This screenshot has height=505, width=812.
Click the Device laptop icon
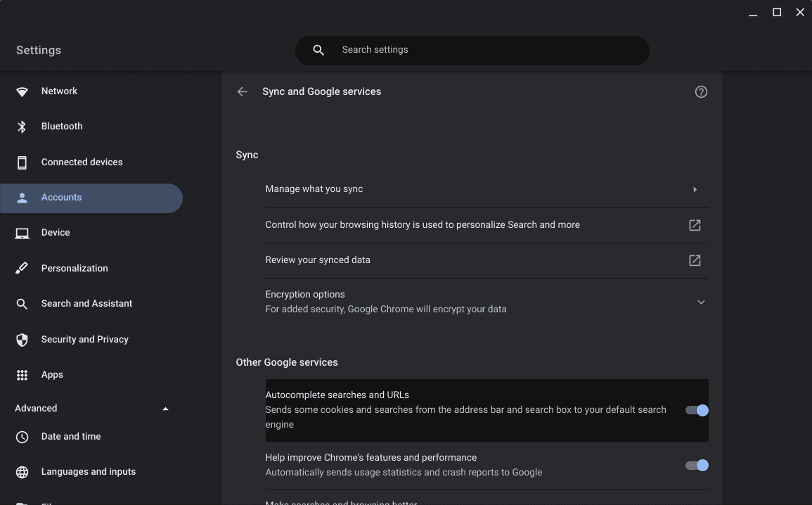tap(22, 234)
